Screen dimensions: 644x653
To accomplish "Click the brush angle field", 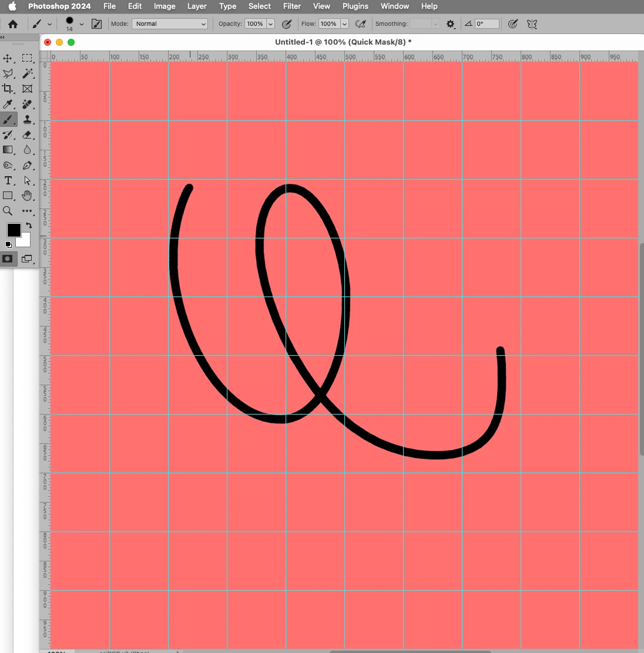I will (487, 24).
